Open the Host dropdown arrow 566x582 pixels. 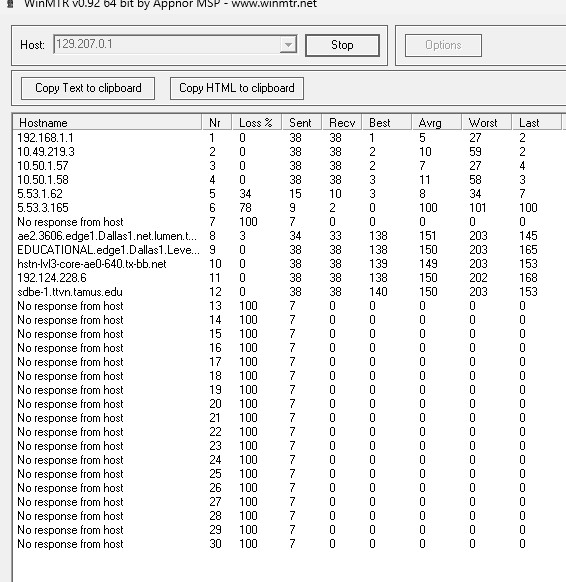coord(288,45)
